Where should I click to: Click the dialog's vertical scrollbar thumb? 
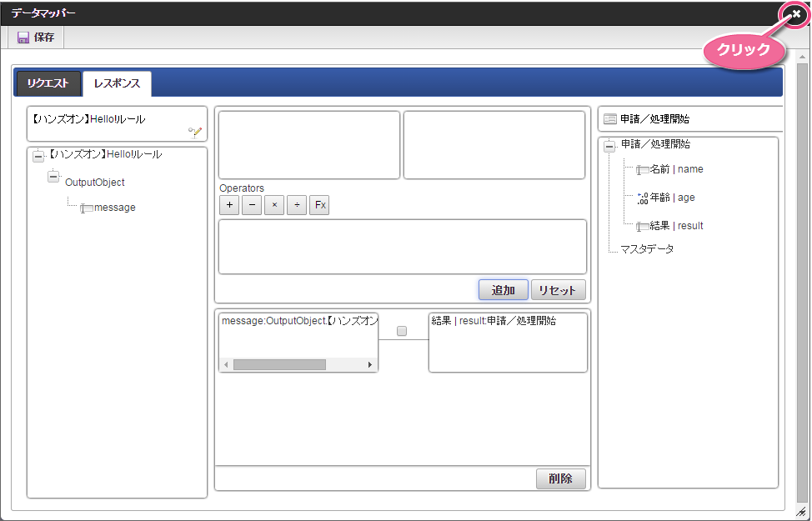pos(802,283)
